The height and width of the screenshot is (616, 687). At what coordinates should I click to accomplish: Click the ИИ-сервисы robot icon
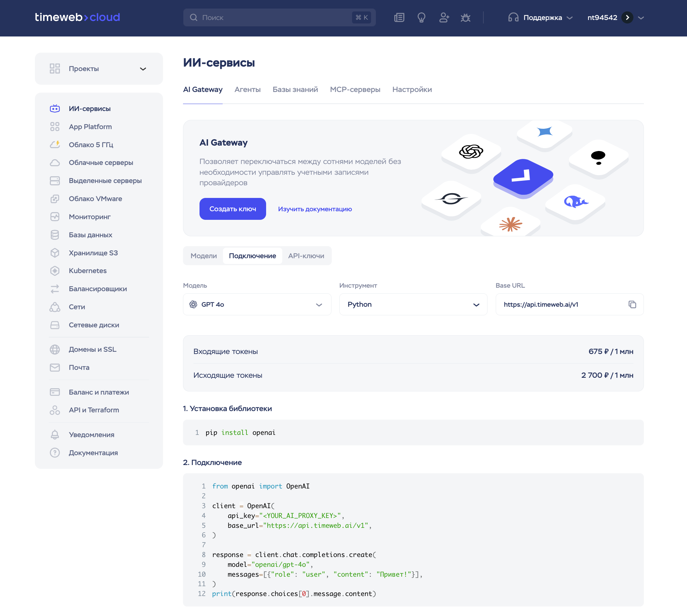click(x=55, y=109)
